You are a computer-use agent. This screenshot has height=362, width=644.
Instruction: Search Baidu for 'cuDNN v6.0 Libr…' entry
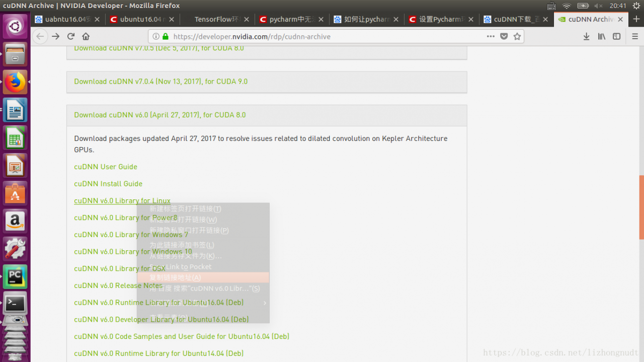point(203,288)
